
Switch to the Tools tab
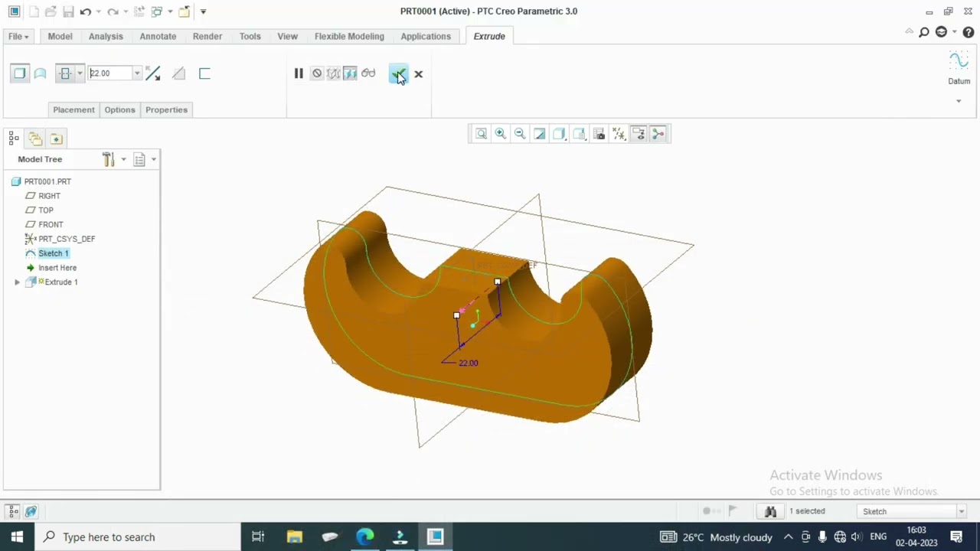250,36
